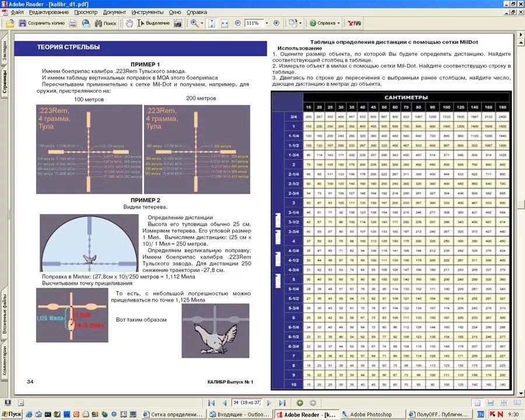This screenshot has height=420, width=525.
Task: Click the 111% zoom field
Action: (x=254, y=23)
